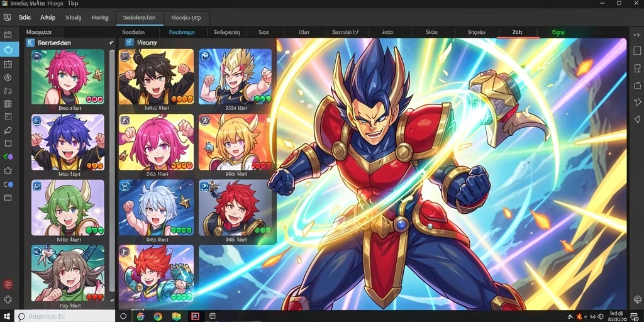Open the speech bubble icon in left sidebar
Screen dimensions: 644x322
8,130
